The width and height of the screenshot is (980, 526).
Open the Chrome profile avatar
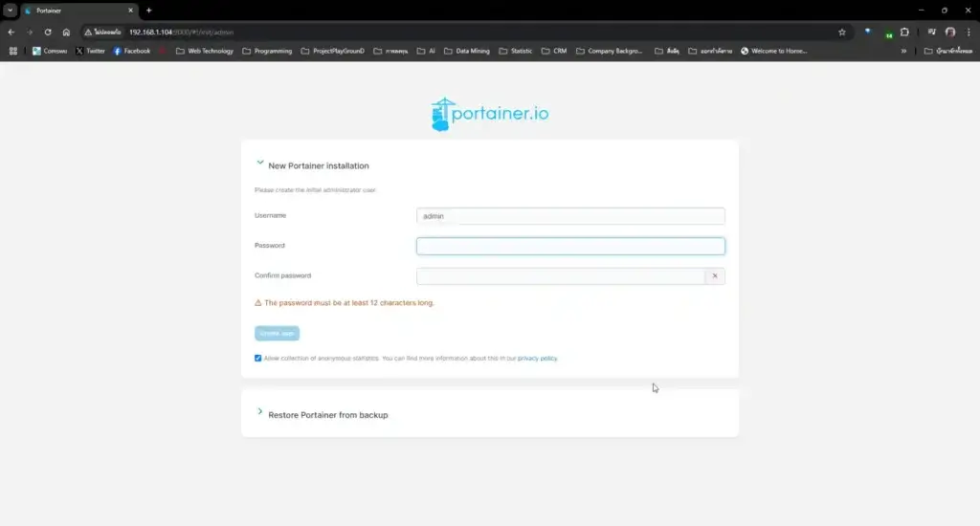[x=950, y=32]
